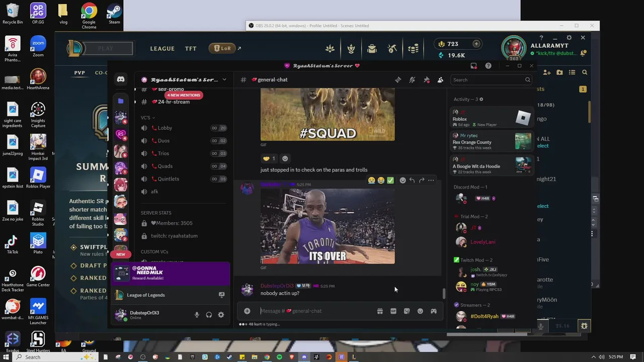
Task: Switch to TFT tab in League client
Action: pos(191,49)
